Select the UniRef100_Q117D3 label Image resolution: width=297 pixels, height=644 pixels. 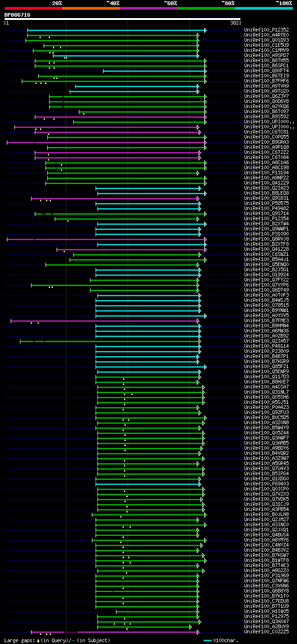[266, 376]
